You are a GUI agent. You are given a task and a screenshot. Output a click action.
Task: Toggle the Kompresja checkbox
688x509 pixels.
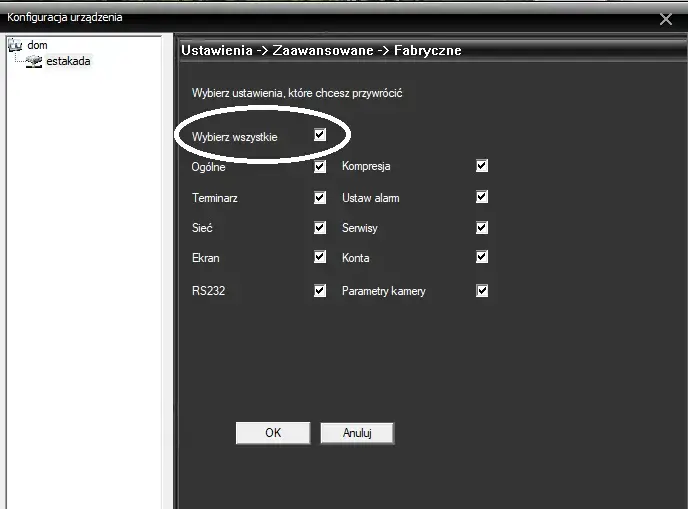coord(482,166)
